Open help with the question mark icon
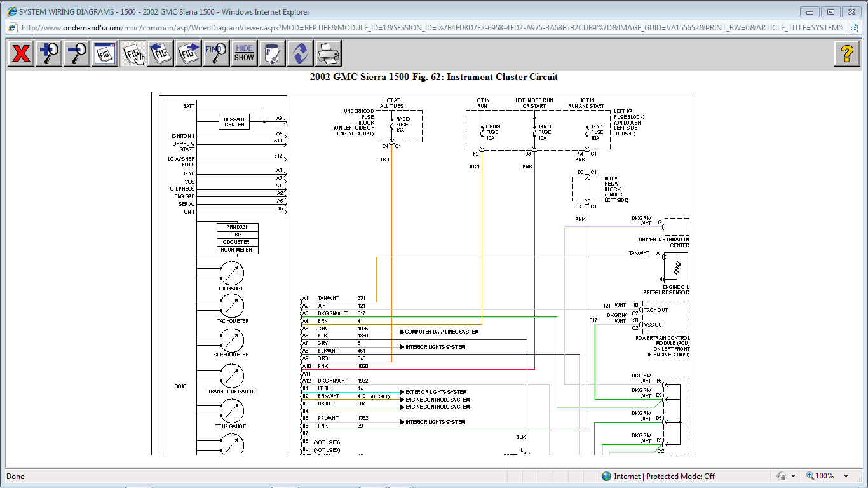The image size is (868, 488). (x=846, y=53)
